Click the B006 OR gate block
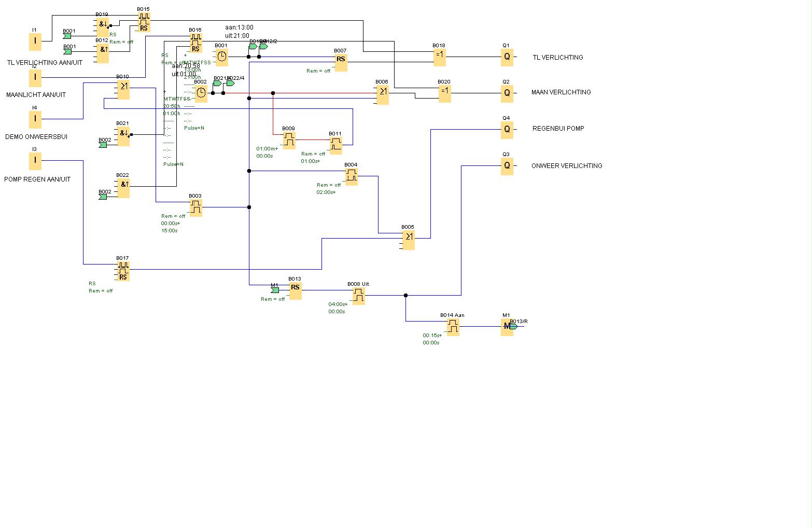The image size is (812, 528). [x=382, y=93]
